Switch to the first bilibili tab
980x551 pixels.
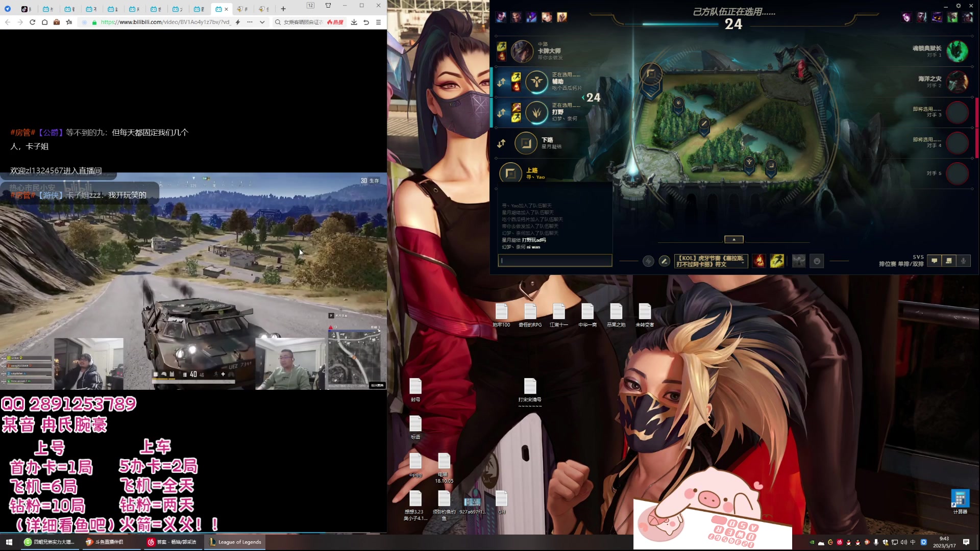click(x=47, y=9)
